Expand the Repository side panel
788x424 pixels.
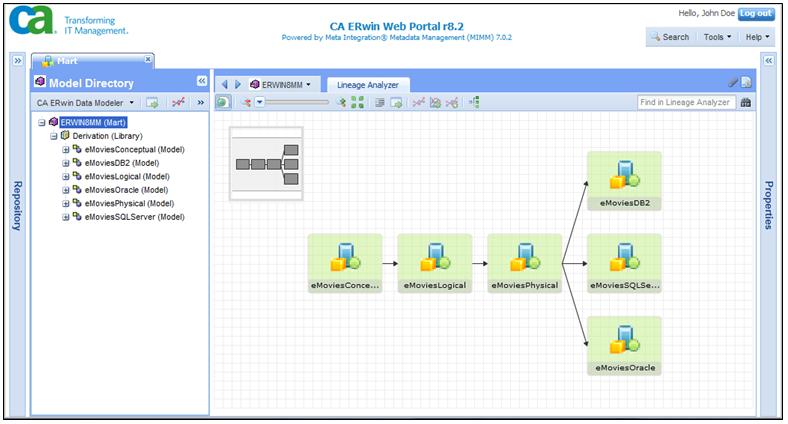click(18, 61)
